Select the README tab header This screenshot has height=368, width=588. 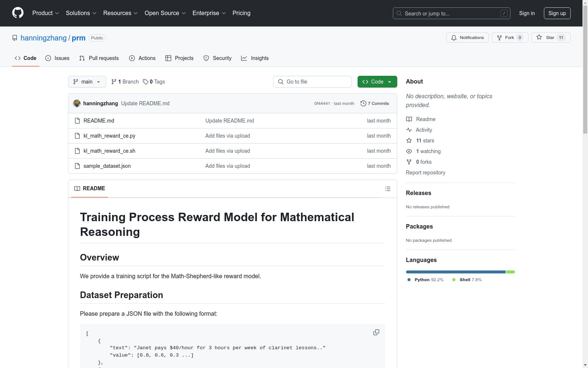coord(90,188)
